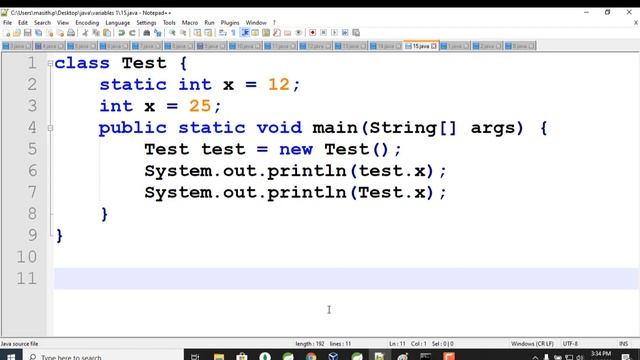
Task: Click the Zoom Out toolbar icon
Action: tap(183, 33)
